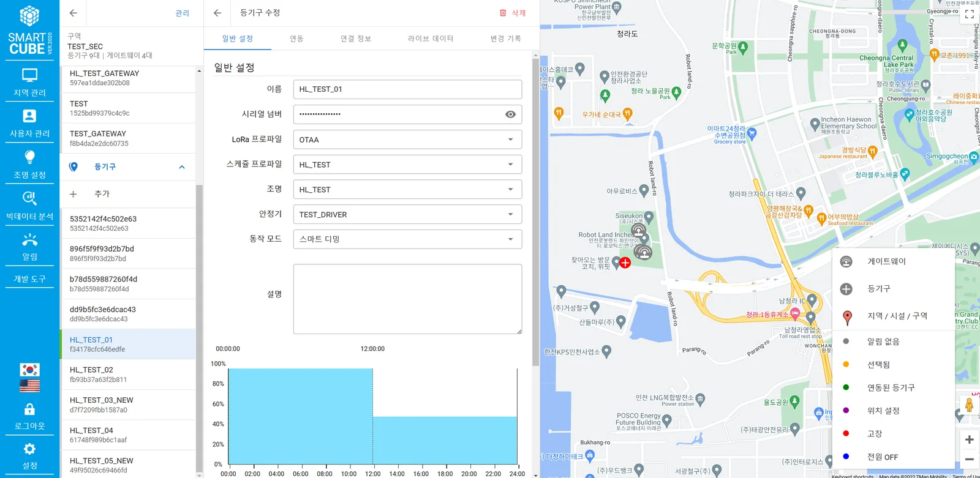
Task: Click the 선택됨 orange dot
Action: click(x=846, y=364)
